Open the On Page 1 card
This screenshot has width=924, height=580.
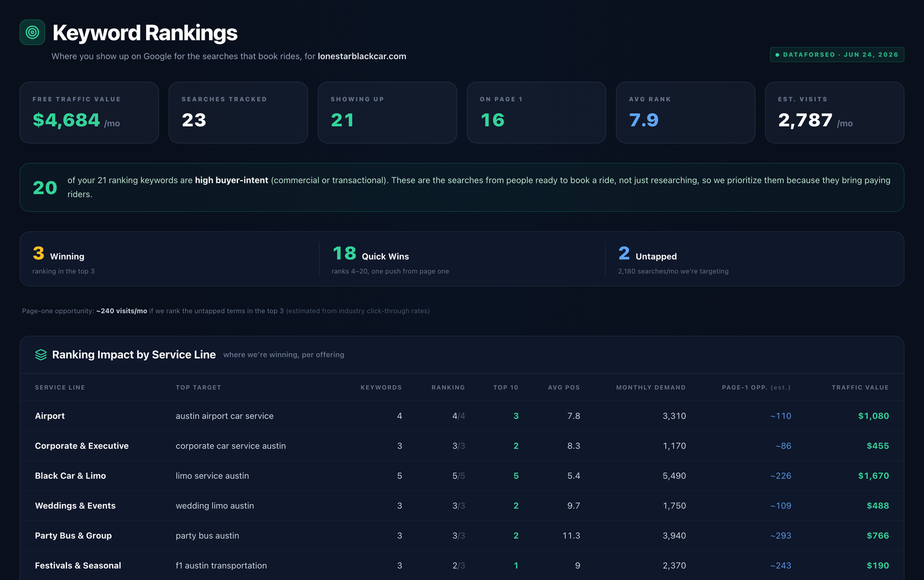(536, 113)
